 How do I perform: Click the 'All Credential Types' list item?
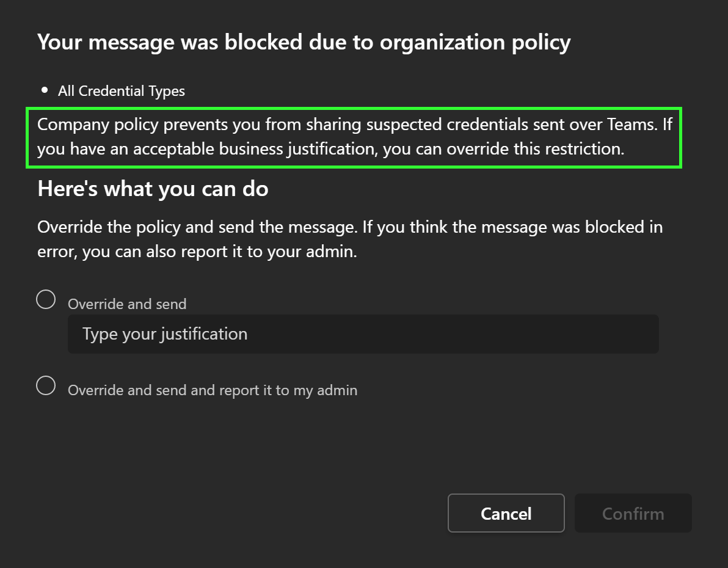[x=121, y=91]
